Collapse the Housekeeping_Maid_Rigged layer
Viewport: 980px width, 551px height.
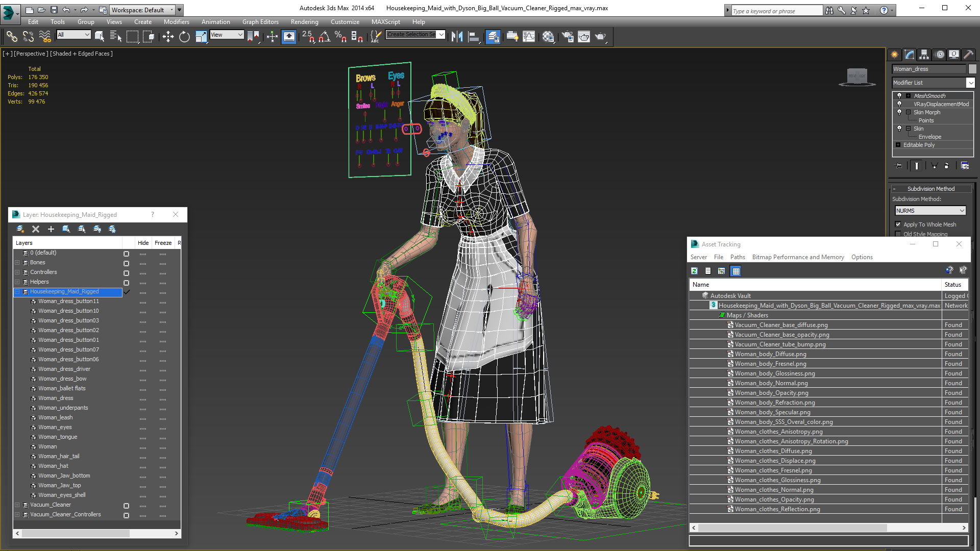pyautogui.click(x=17, y=292)
